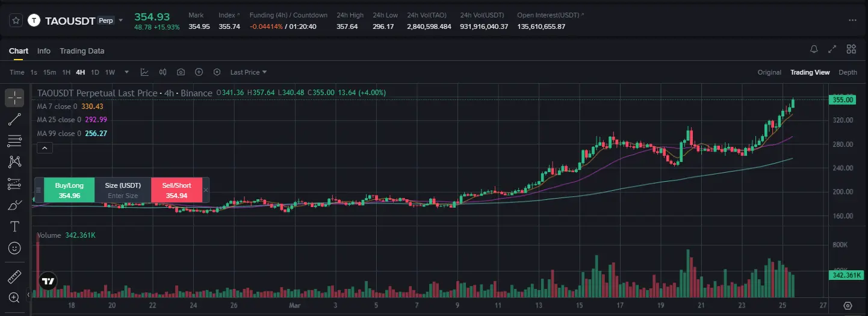Image resolution: width=868 pixels, height=316 pixels.
Task: Switch to Depth chart view
Action: 848,72
